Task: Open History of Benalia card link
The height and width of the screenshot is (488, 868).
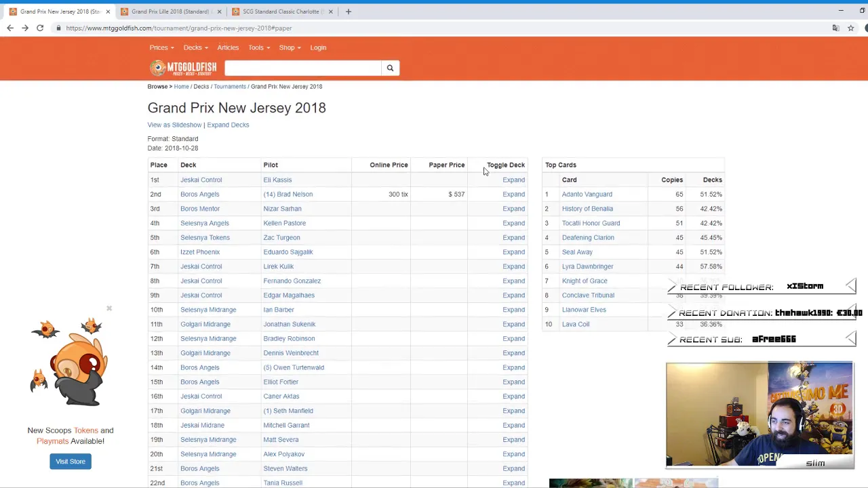Action: tap(587, 209)
